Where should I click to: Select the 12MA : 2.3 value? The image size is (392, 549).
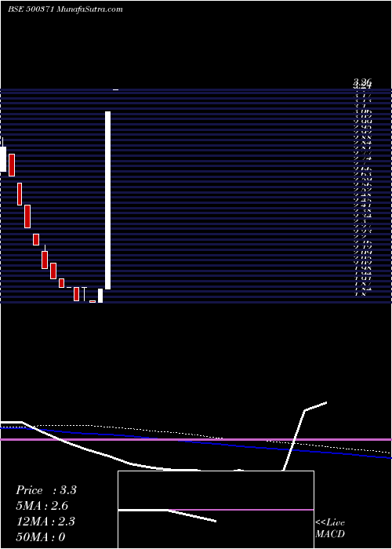coord(45,522)
